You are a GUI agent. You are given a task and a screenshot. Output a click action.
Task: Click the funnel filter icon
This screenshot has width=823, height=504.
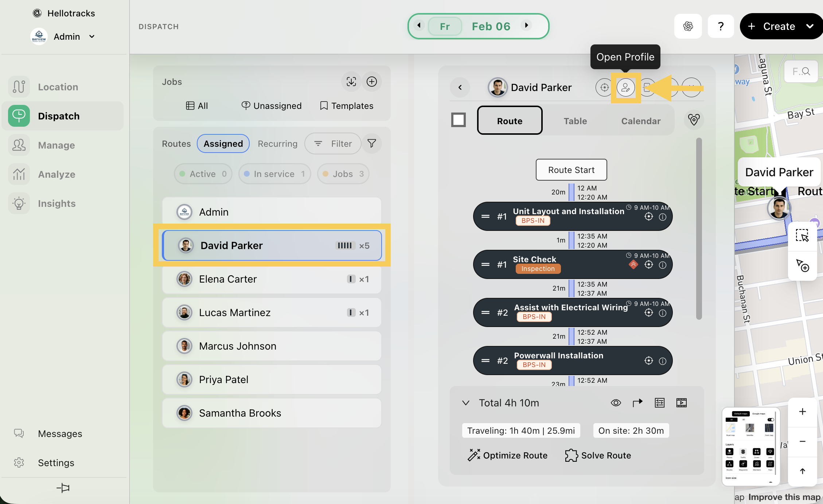(x=371, y=143)
